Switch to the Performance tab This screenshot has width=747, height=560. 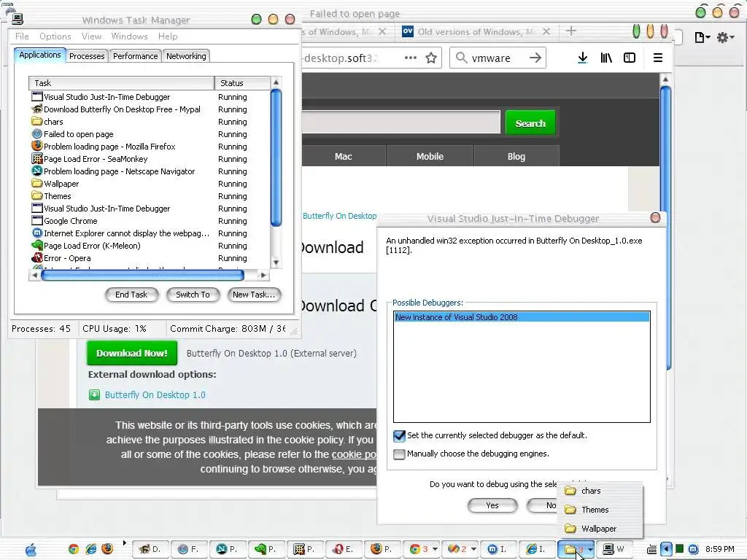[135, 56]
